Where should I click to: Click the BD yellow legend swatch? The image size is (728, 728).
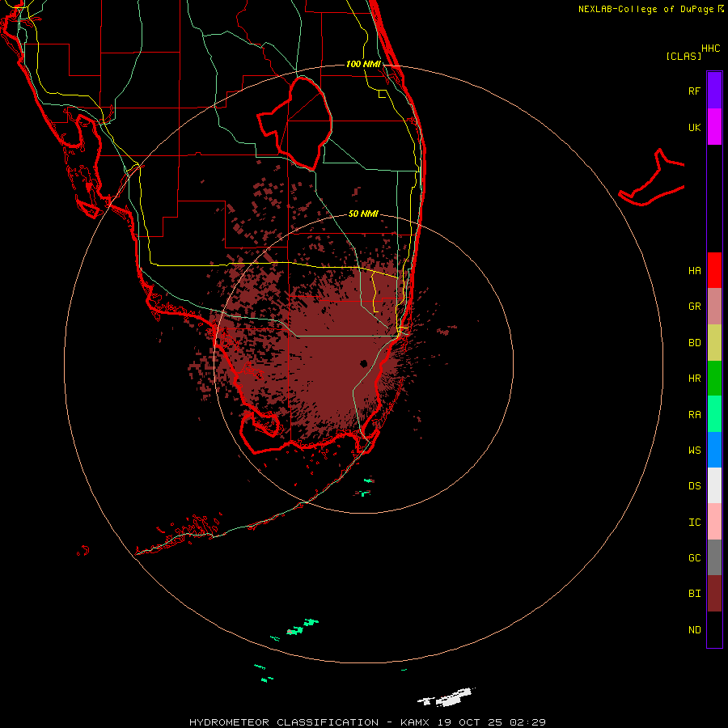click(x=714, y=342)
